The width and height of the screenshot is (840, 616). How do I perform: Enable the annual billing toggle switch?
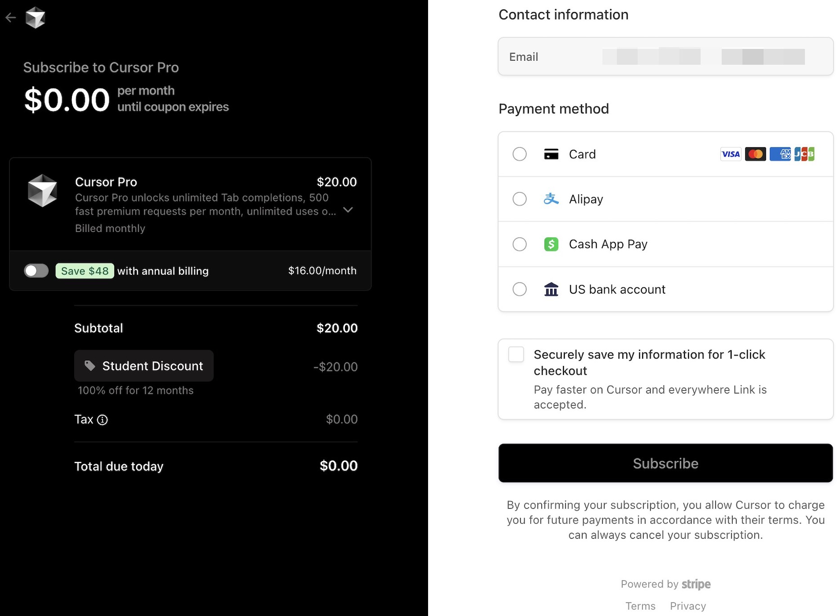[x=36, y=271]
